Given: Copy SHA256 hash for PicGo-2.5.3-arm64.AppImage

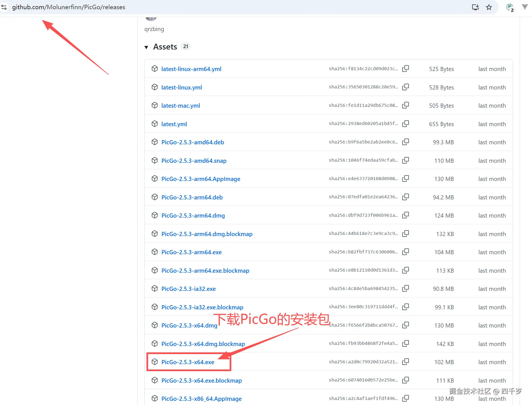Looking at the screenshot, I should coord(405,179).
